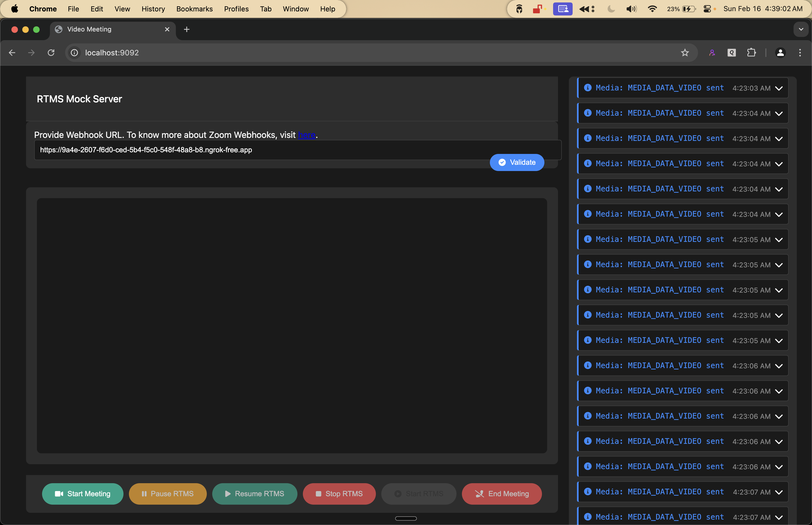Viewport: 812px width, 525px height.
Task: Open the Chrome profile avatar icon
Action: (780, 52)
